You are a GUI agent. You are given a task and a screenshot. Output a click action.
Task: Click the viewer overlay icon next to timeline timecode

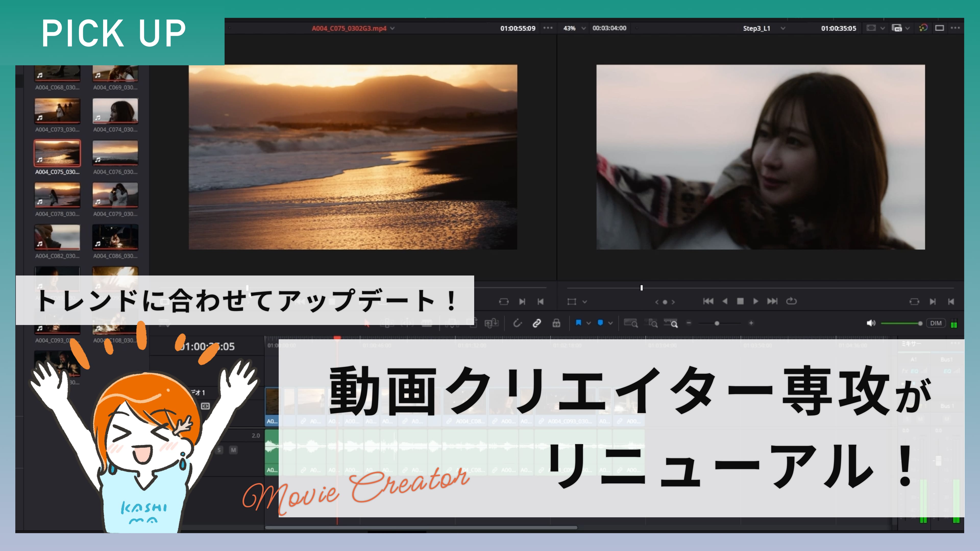coord(871,28)
